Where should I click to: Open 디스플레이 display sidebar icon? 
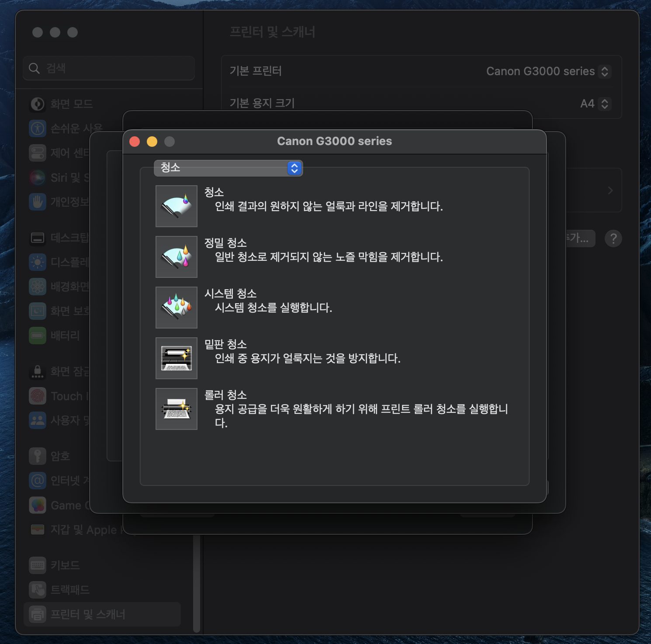(x=38, y=262)
